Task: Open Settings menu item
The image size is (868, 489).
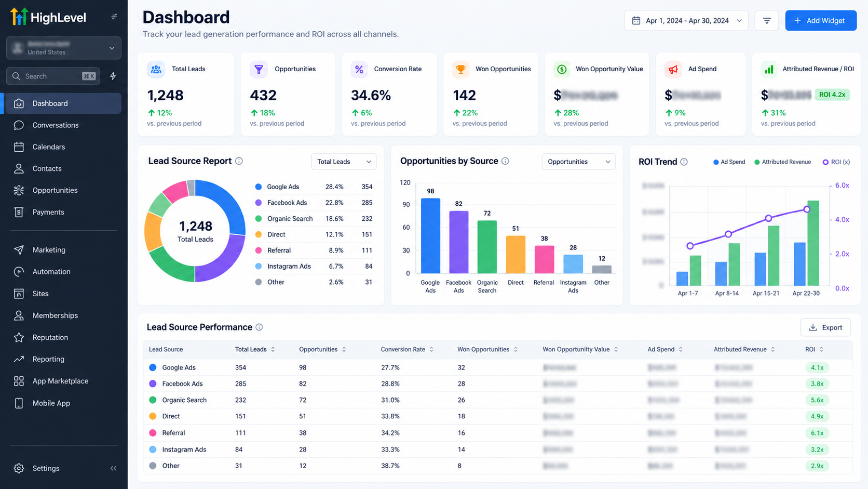Action: [x=46, y=468]
